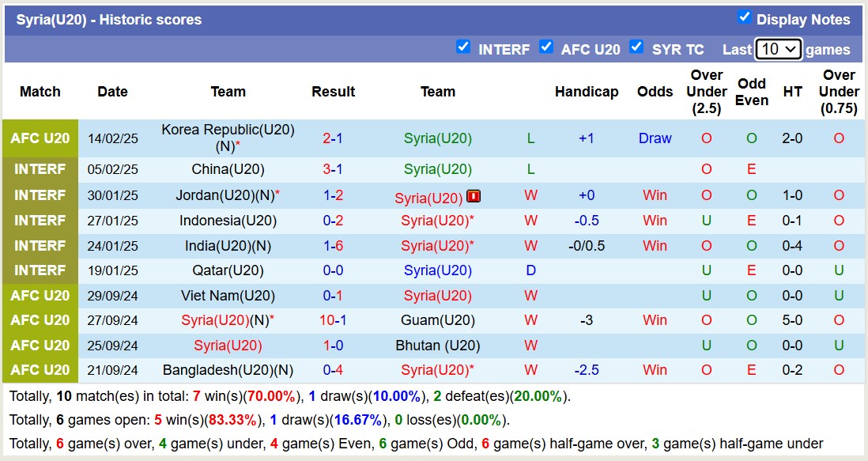Select China(U20) team name
This screenshot has height=461, width=868.
click(228, 169)
